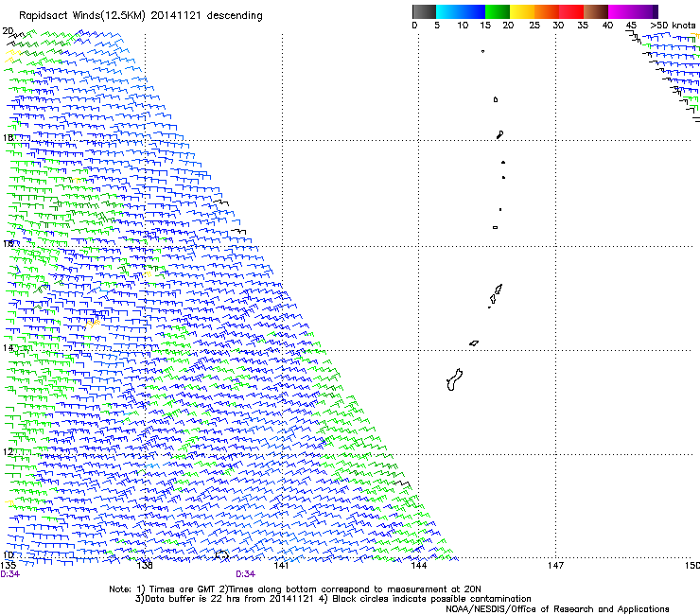Click the green 15-20 knots legend color
Viewport: 700px width, 615px height.
(498, 11)
